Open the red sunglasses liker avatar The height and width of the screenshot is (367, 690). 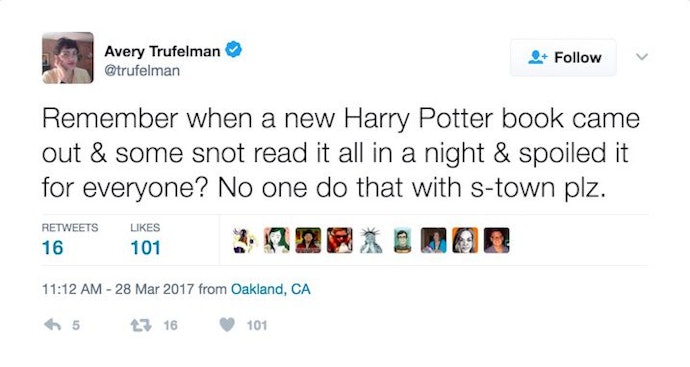(x=340, y=240)
